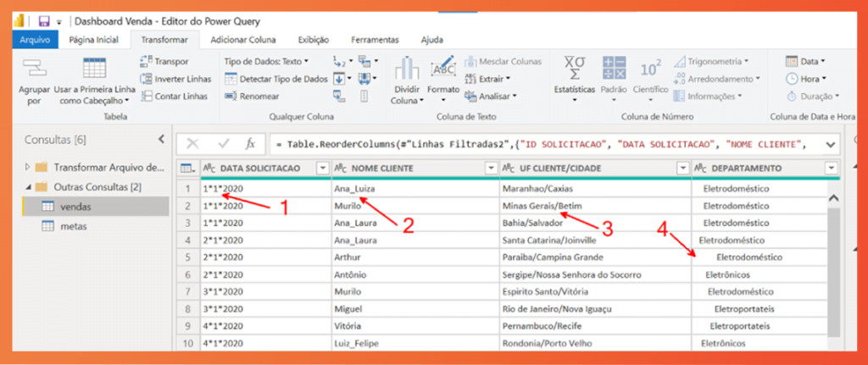868x365 pixels.
Task: Open the Trigonometria dropdown
Action: click(x=711, y=61)
